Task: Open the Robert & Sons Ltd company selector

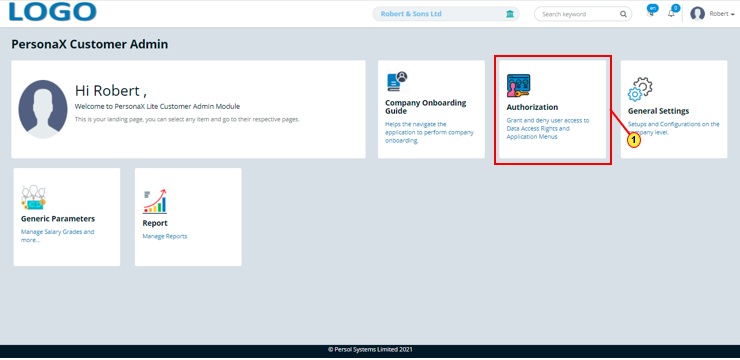Action: pyautogui.click(x=446, y=14)
